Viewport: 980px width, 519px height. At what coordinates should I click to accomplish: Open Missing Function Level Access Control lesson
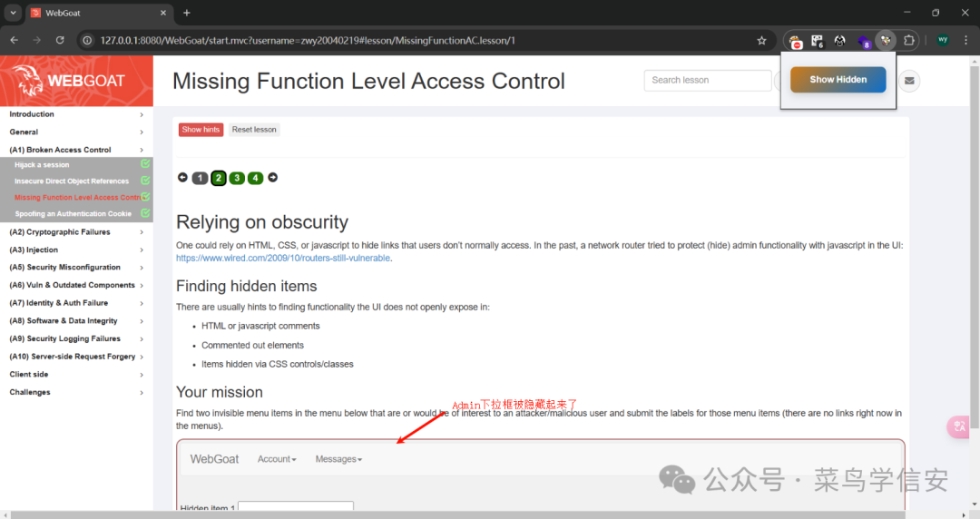pyautogui.click(x=76, y=198)
